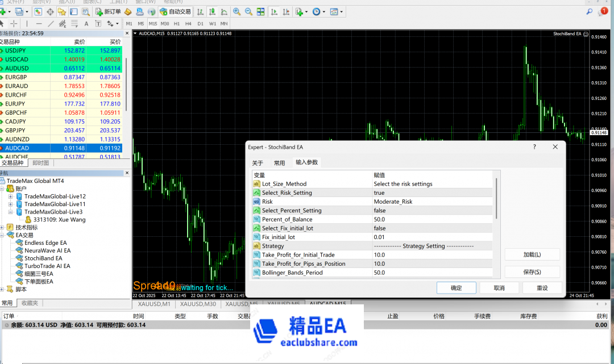Click the zoom out magnifier icon
This screenshot has width=614, height=364.
(248, 11)
